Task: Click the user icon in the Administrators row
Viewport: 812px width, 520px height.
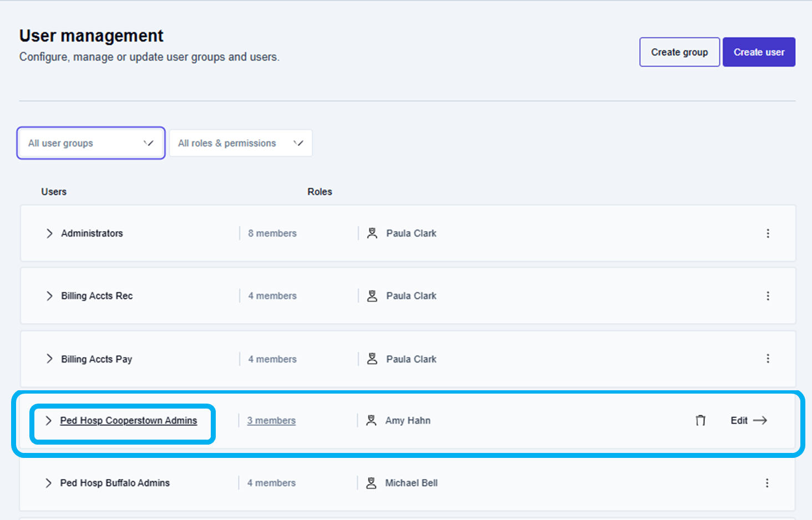Action: (x=372, y=233)
